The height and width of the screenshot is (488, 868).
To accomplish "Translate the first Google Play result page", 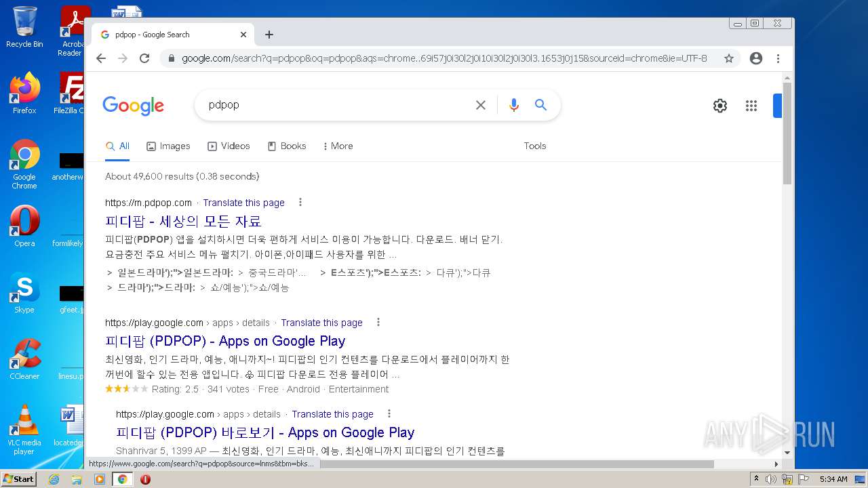I will coord(322,323).
